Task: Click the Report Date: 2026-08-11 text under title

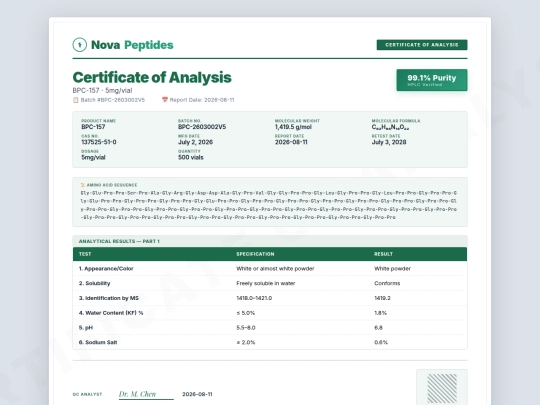Action: coord(202,100)
